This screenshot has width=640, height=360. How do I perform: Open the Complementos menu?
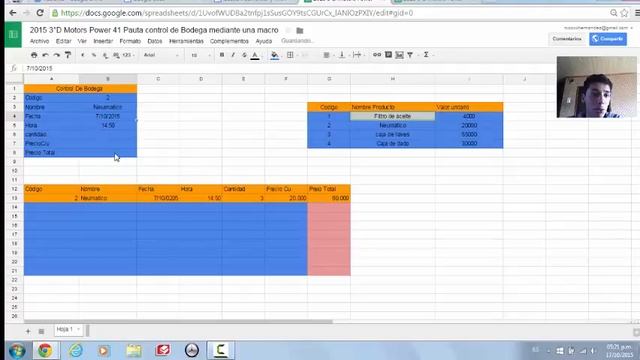point(229,41)
